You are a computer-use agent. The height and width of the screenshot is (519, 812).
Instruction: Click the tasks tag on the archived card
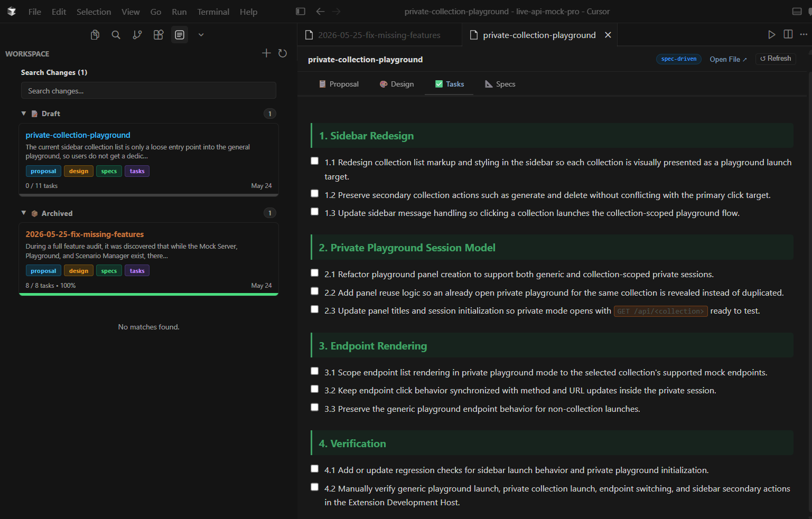click(x=137, y=271)
